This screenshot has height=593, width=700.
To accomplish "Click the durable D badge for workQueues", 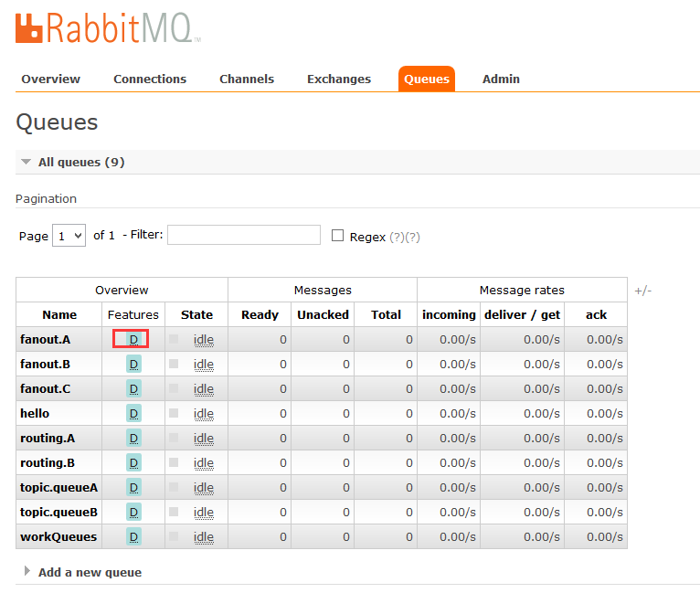I will tap(133, 536).
